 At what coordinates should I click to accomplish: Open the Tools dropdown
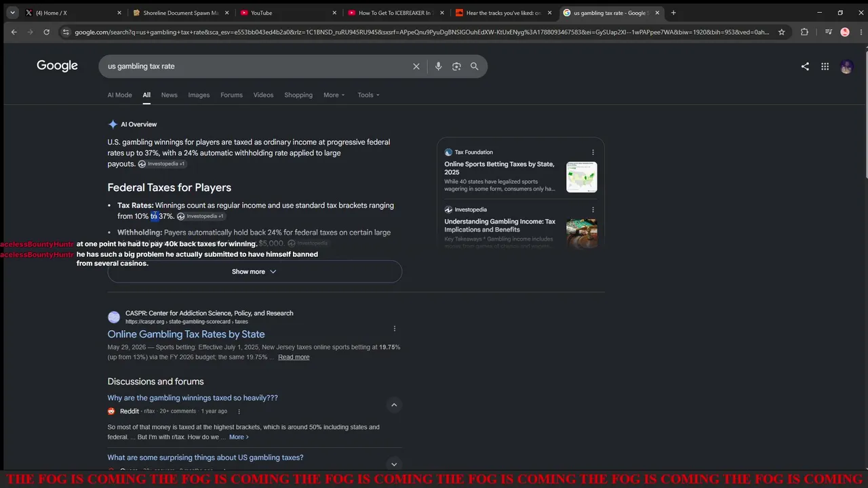pos(368,95)
